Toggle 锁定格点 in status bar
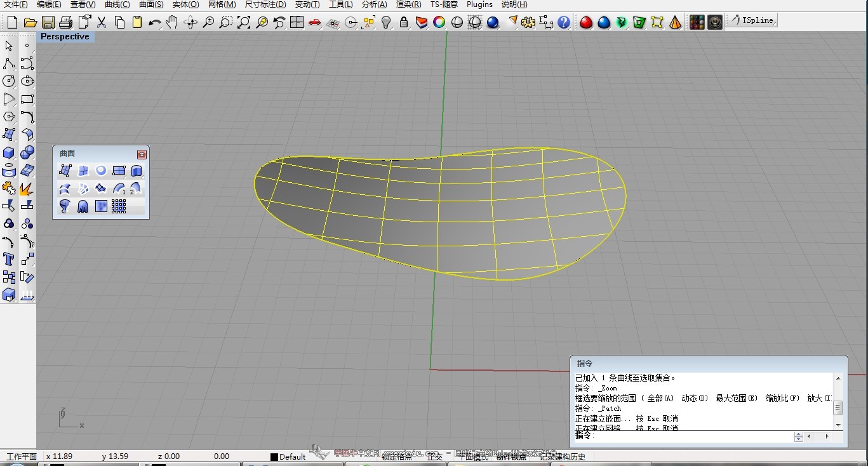The width and height of the screenshot is (868, 466). pyautogui.click(x=397, y=456)
